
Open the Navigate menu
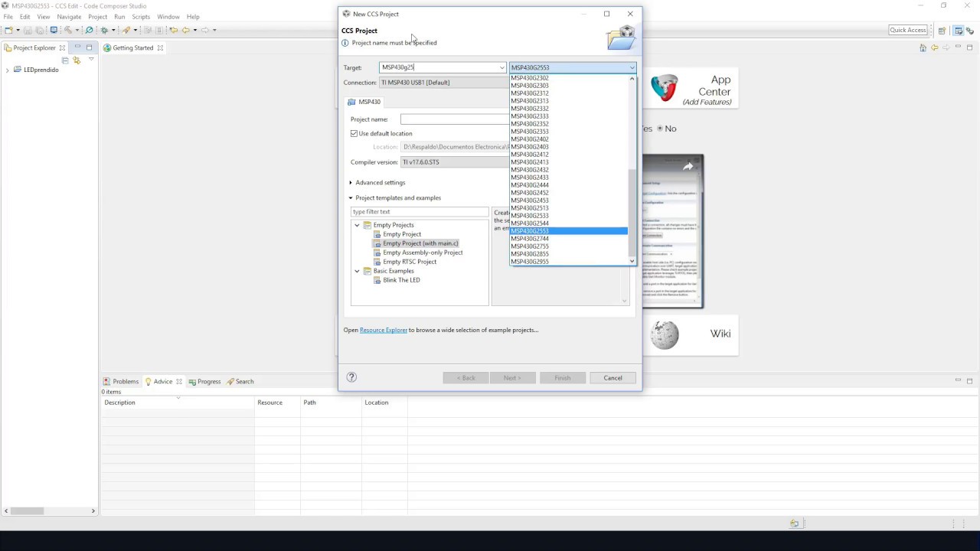[x=69, y=17]
